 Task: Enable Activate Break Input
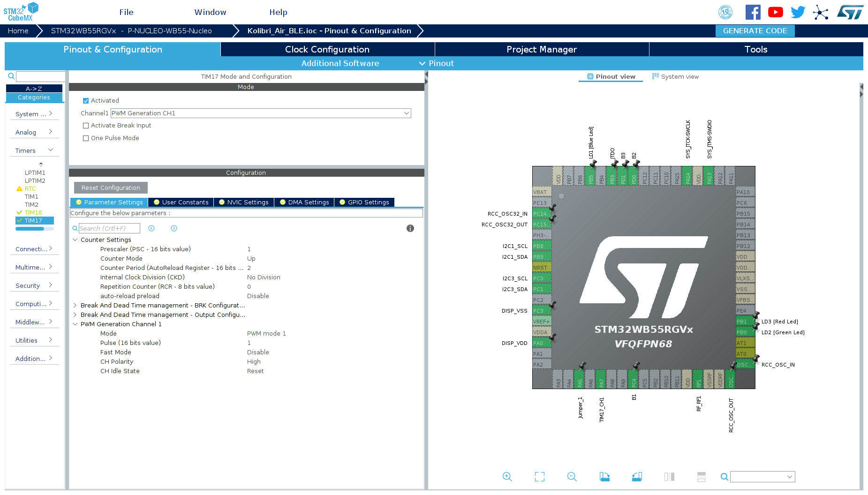click(86, 125)
